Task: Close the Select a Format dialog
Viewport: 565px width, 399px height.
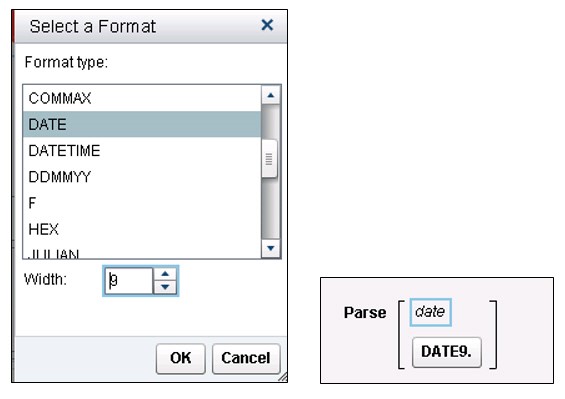Action: [x=267, y=25]
